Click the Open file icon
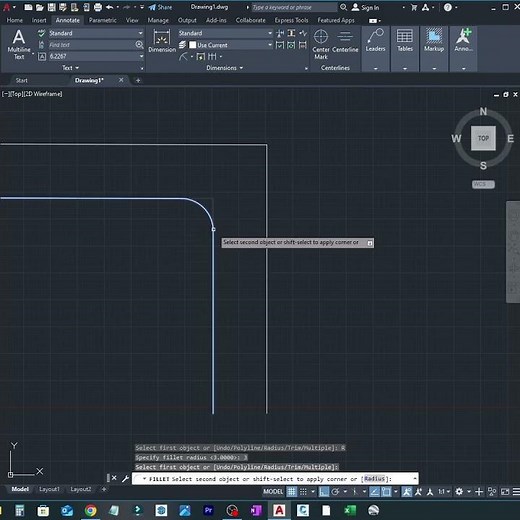520x520 pixels. pos(40,7)
